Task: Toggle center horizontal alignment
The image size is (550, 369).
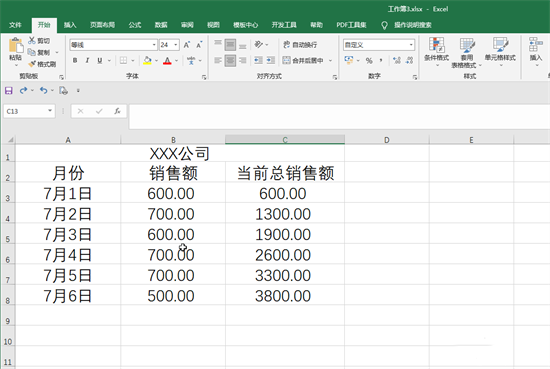Action: 230,60
